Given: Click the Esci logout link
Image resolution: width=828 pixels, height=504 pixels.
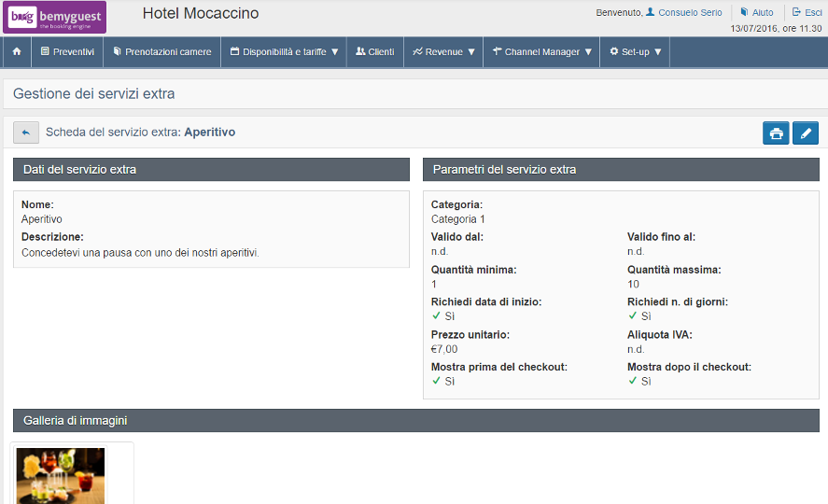Looking at the screenshot, I should (x=813, y=13).
